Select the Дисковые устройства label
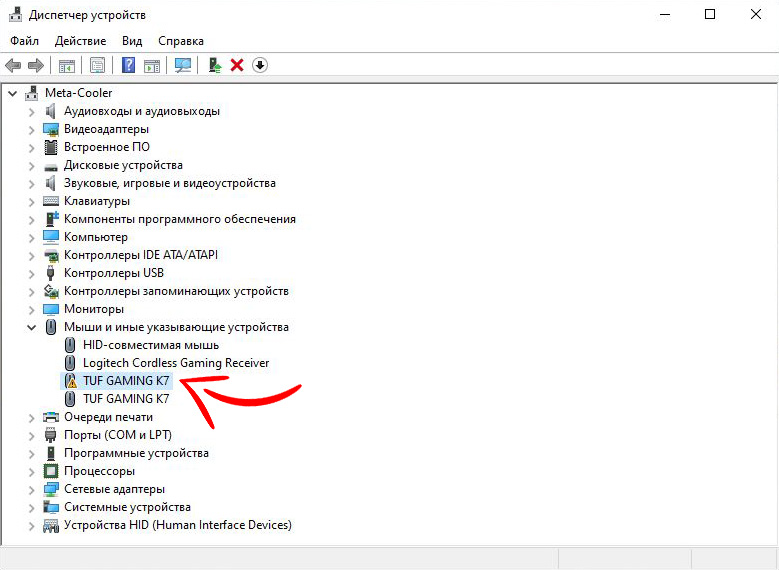The height and width of the screenshot is (570, 779). coord(123,165)
